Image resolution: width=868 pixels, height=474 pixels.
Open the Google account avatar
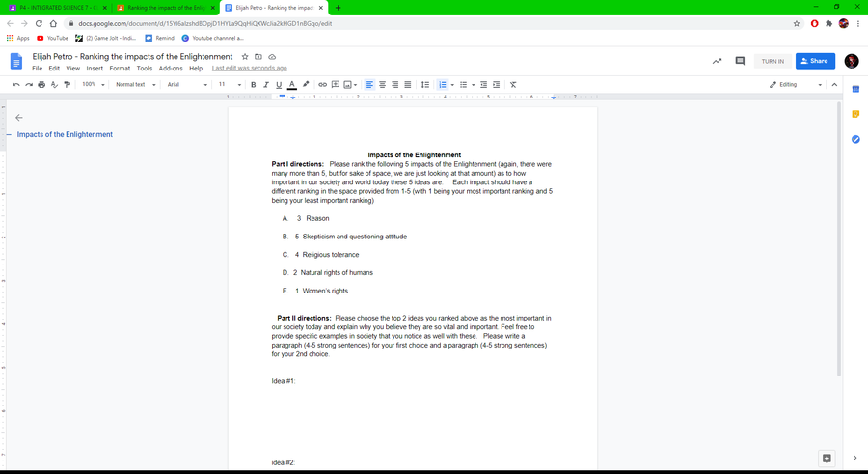click(x=852, y=61)
